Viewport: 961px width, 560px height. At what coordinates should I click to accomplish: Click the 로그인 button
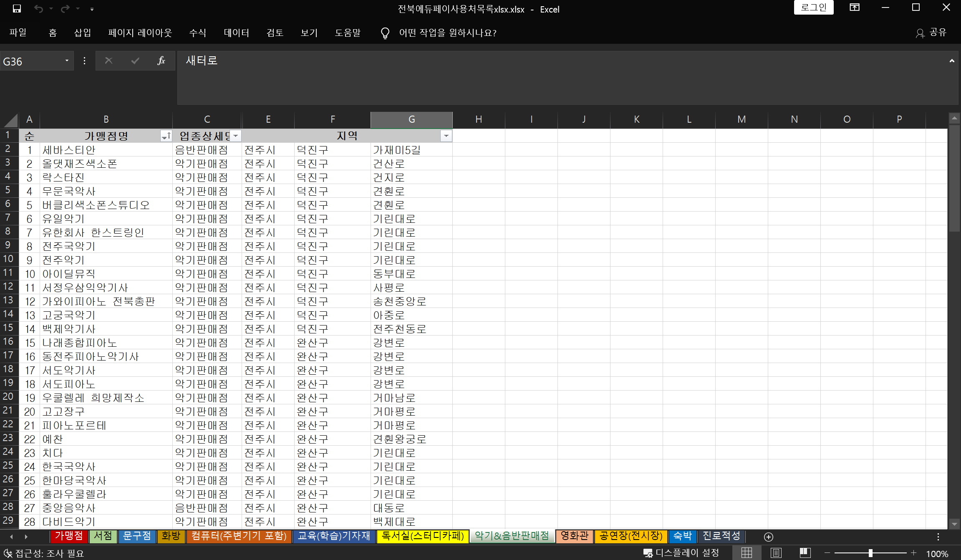tap(813, 8)
